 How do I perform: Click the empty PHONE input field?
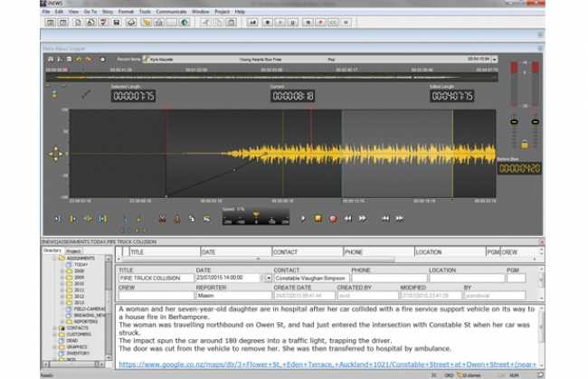[389, 279]
